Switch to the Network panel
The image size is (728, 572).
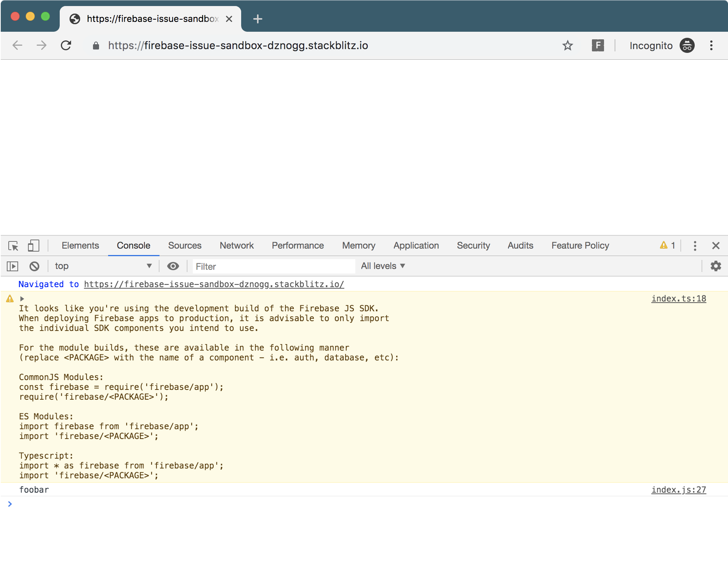(237, 245)
